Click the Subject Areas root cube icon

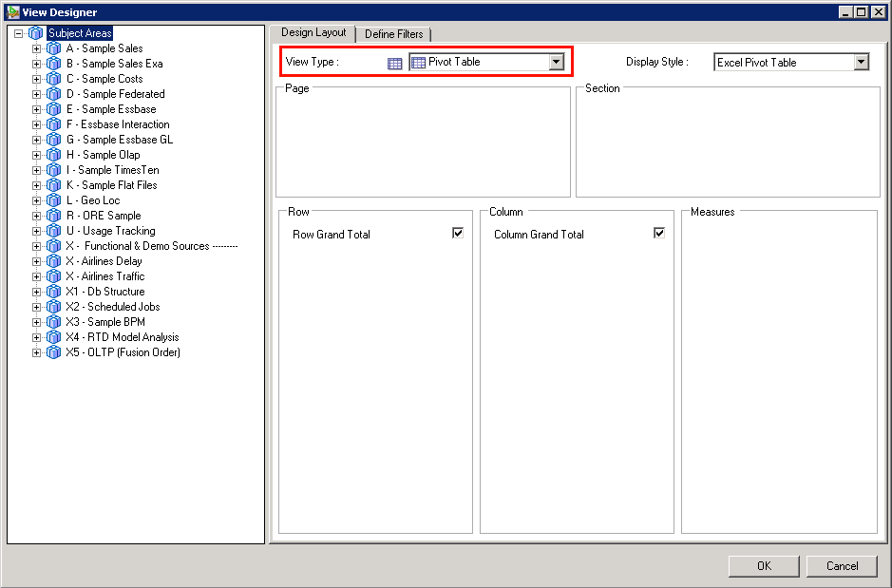[x=36, y=33]
